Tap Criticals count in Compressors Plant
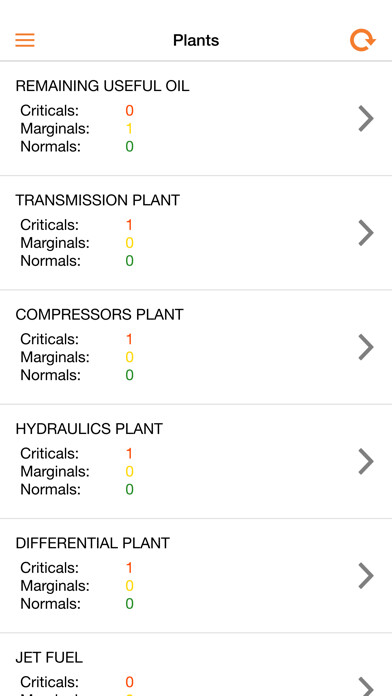Screen dimensions: 392x696 point(129,339)
